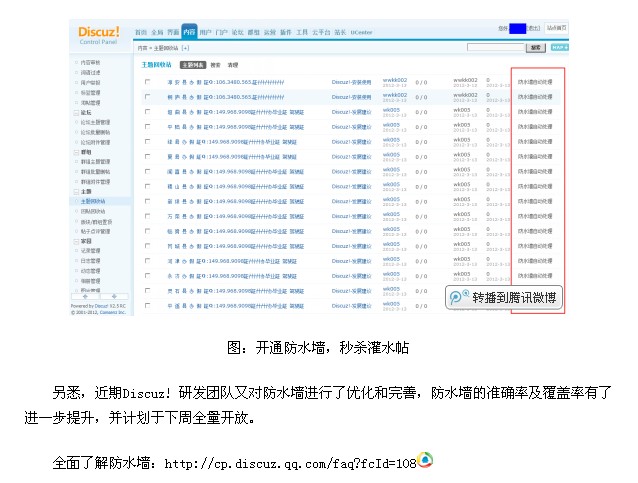Viewport: 638px width, 483px height.
Task: Open the 全局 top navigation tab
Action: tap(157, 32)
